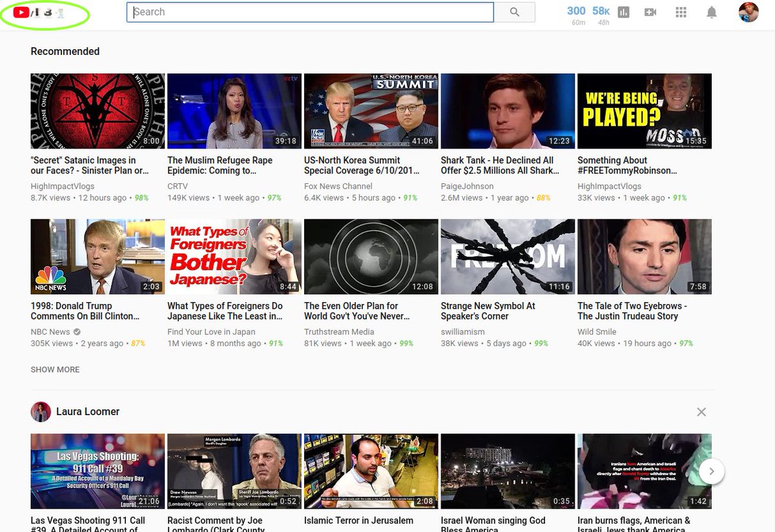Click the Recommended section heading
Image resolution: width=775 pixels, height=532 pixels.
[65, 52]
